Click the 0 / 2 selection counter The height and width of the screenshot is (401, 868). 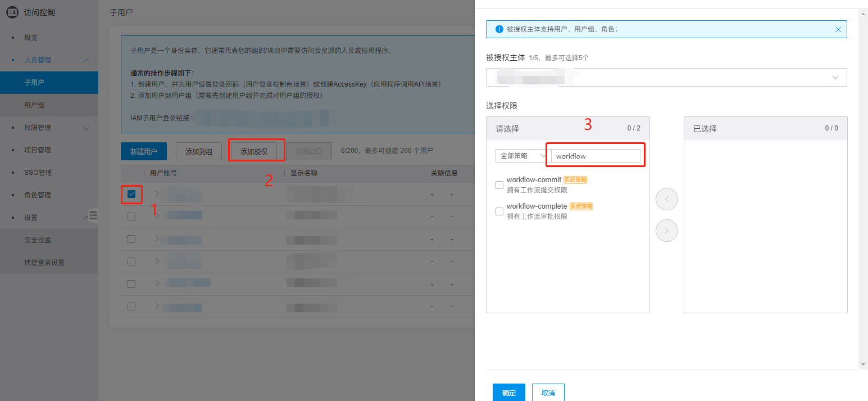click(x=634, y=128)
